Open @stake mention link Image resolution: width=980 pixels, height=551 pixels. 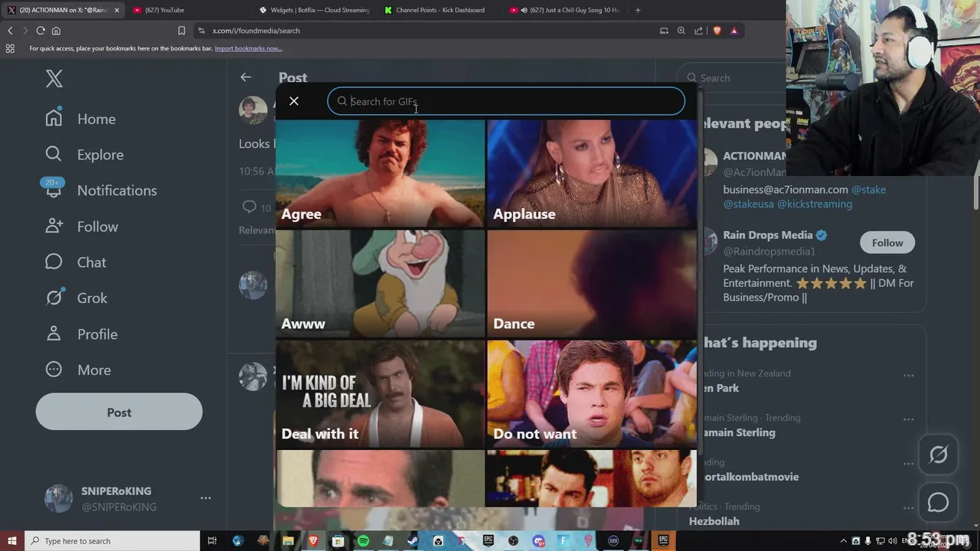point(868,190)
